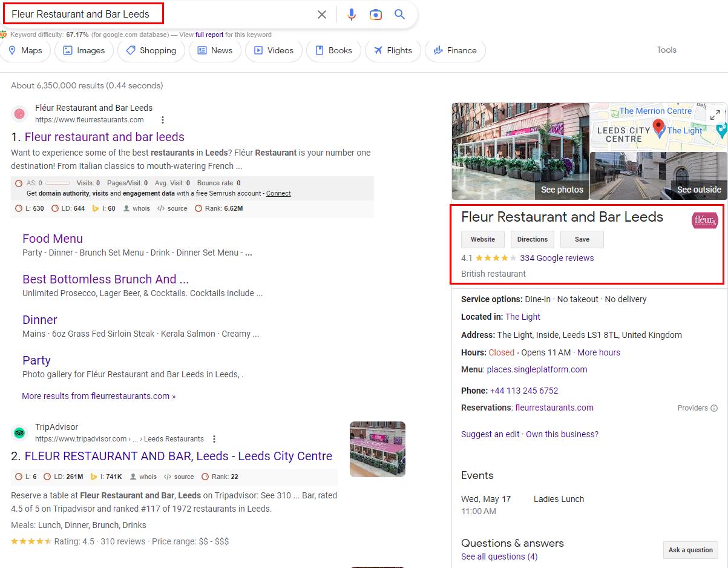Open The Light location link
728x568 pixels.
click(523, 317)
